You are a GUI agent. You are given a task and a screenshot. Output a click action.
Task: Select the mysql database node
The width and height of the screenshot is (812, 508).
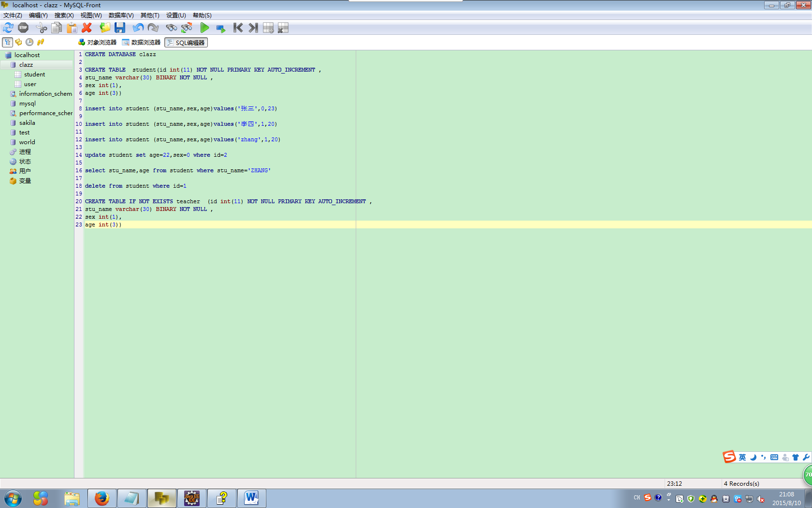pyautogui.click(x=27, y=104)
